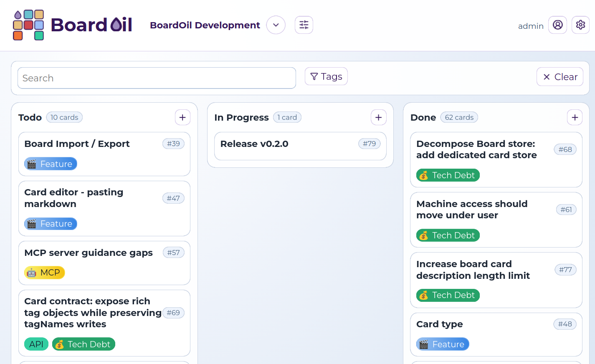Open board settings sliders icon
This screenshot has height=364, width=595.
click(x=304, y=25)
